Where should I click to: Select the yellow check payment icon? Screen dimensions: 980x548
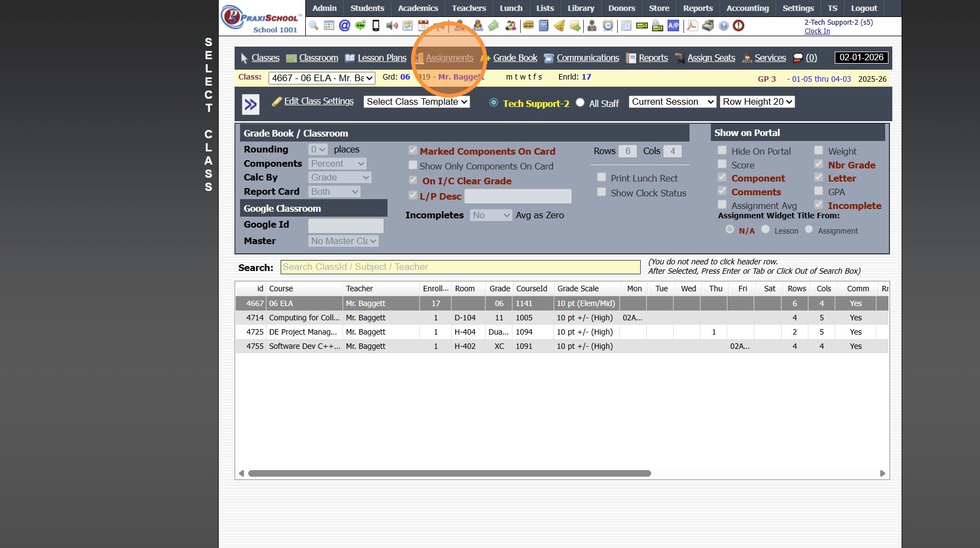[x=642, y=26]
